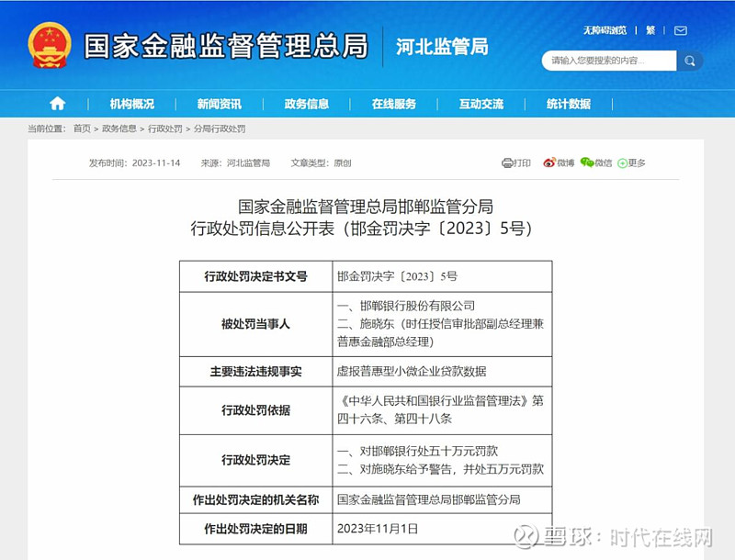This screenshot has width=735, height=560.
Task: Switch to traditional Chinese with 繁
Action: coord(650,30)
